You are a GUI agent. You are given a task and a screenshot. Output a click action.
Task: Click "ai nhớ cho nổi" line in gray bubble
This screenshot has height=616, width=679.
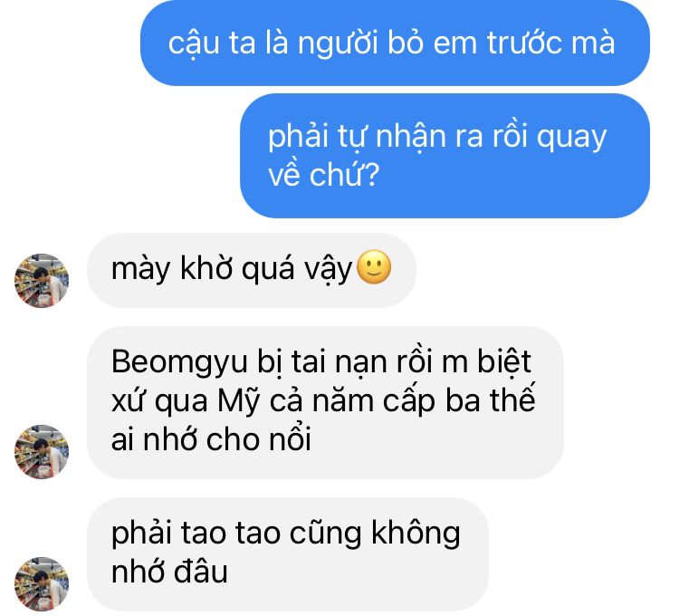tap(211, 439)
